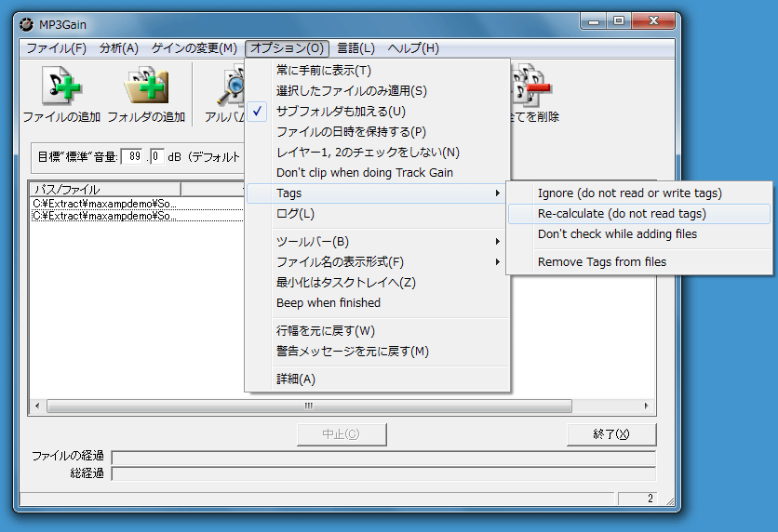Click the 総経過 total progress bar
Image resolution: width=778 pixels, height=532 pixels.
[x=383, y=474]
